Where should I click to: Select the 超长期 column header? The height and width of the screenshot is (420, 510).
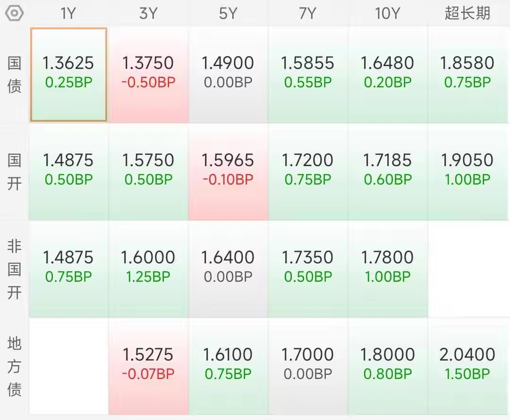pos(467,13)
